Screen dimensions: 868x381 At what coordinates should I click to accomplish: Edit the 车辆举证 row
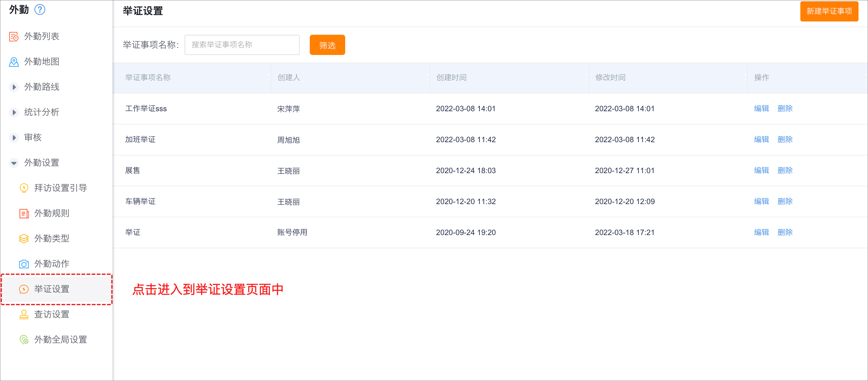761,202
